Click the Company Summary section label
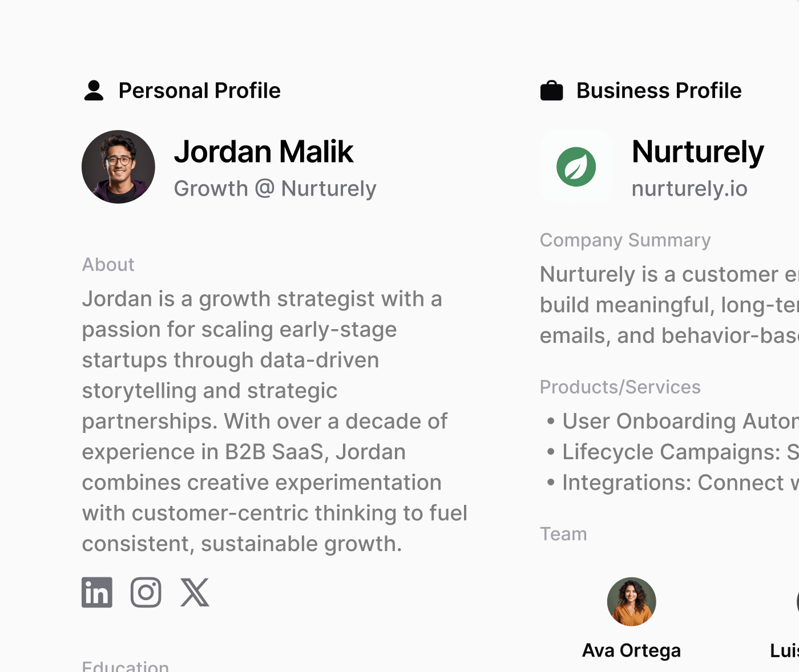799x672 pixels. 625,240
